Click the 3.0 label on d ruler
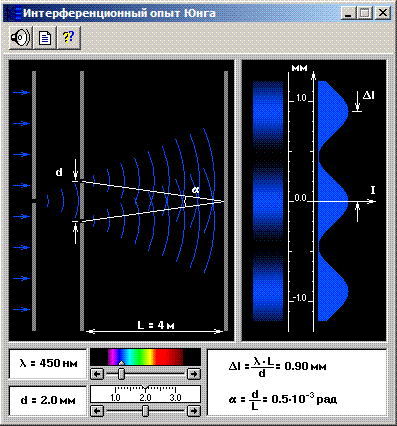Screen dimensions: 397x426 (175, 398)
